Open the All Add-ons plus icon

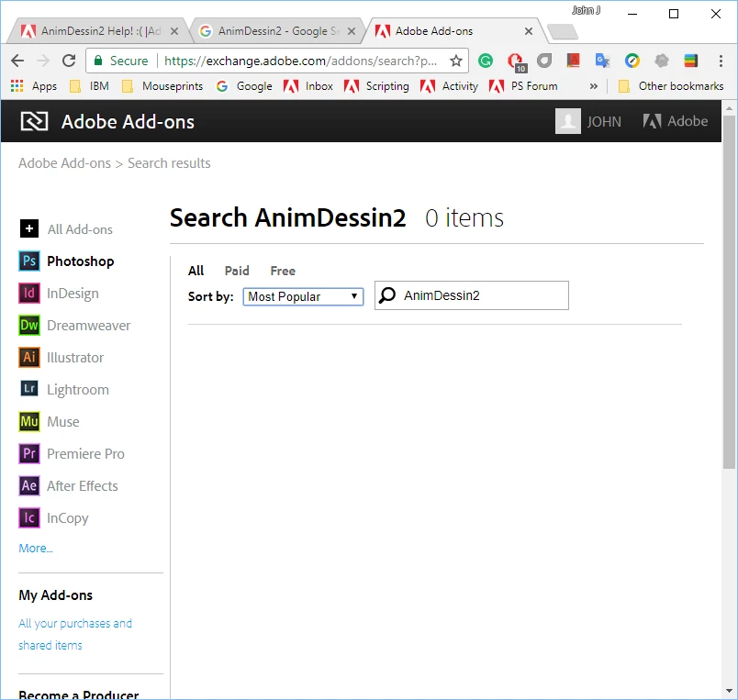(x=29, y=228)
